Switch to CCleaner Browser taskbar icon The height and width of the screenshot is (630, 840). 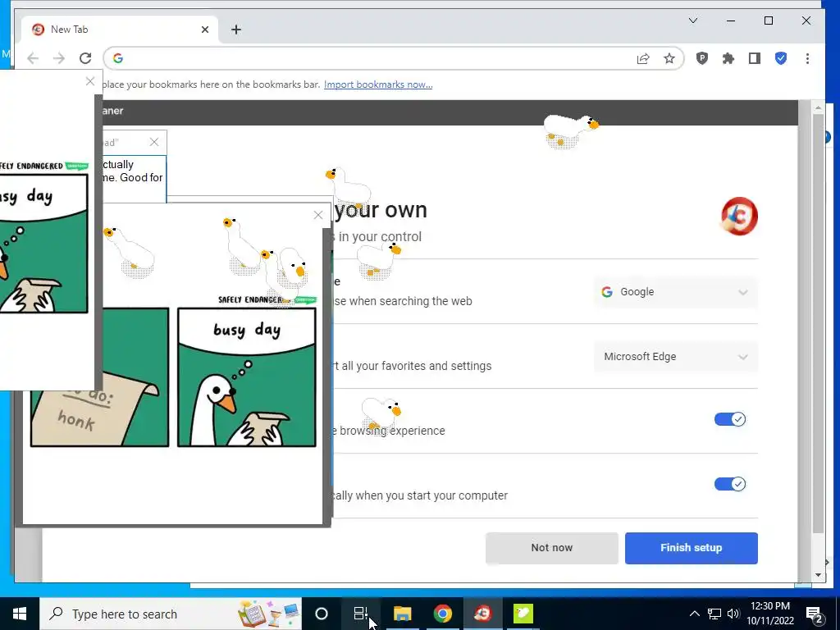pos(482,614)
